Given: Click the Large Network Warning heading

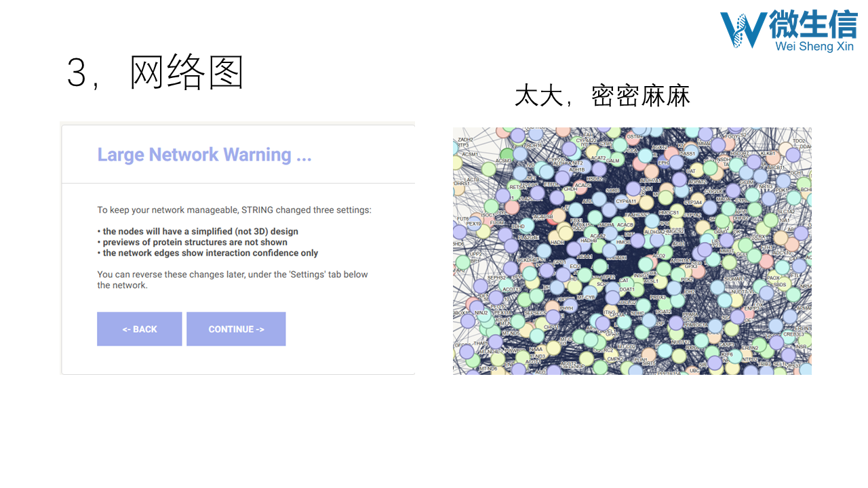Looking at the screenshot, I should point(204,155).
